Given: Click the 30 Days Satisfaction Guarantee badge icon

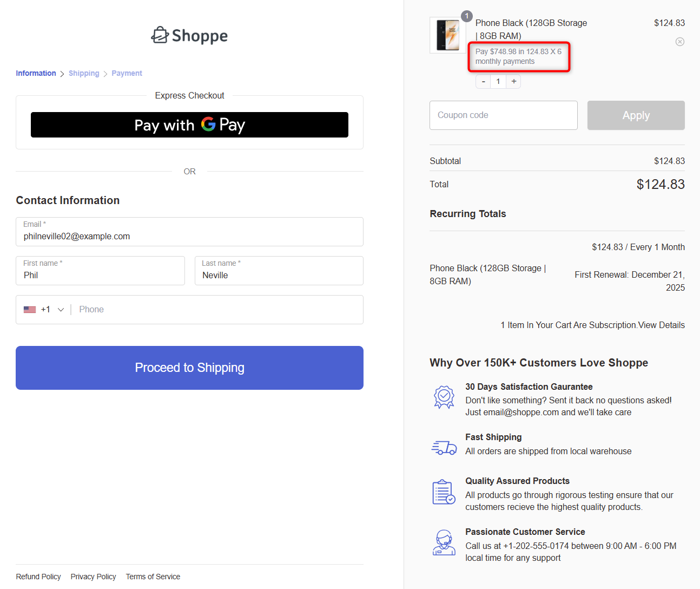Looking at the screenshot, I should click(444, 397).
